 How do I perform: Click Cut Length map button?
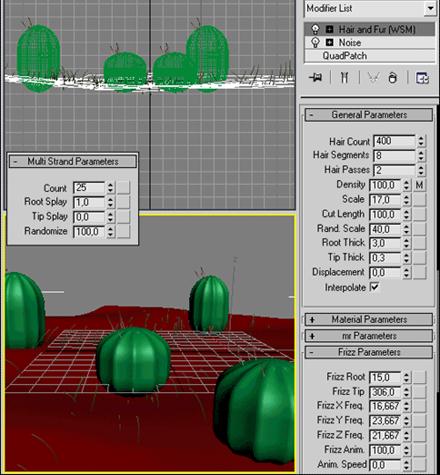point(420,214)
